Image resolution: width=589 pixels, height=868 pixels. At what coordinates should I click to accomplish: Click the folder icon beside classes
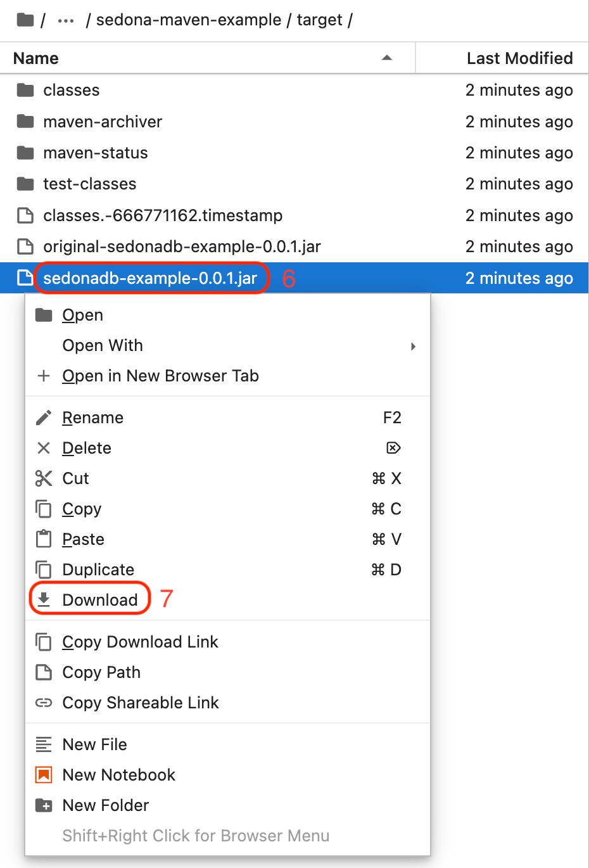25,90
